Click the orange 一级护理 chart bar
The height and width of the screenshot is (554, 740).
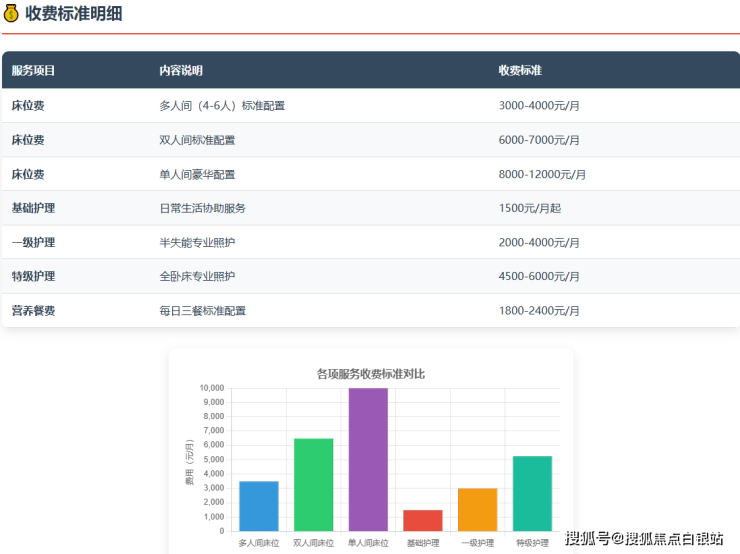point(477,509)
